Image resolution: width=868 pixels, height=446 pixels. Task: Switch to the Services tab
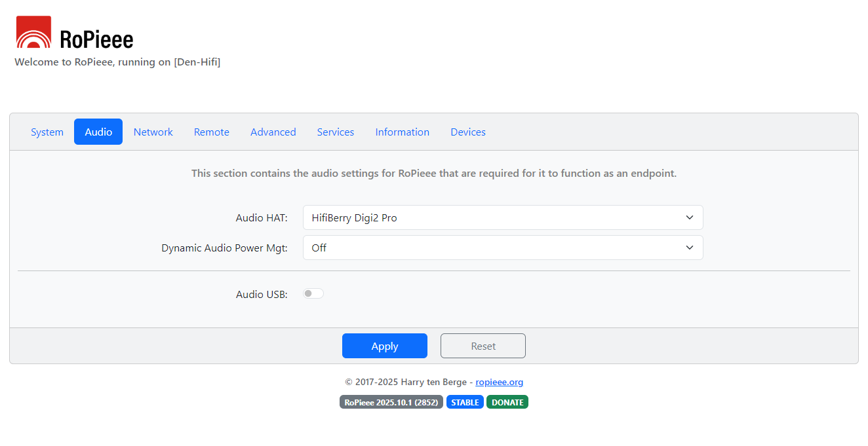pyautogui.click(x=335, y=132)
